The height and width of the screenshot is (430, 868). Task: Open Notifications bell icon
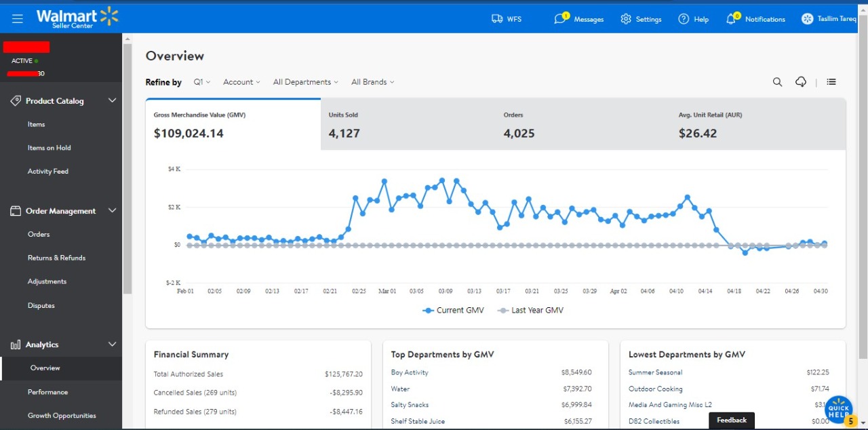(731, 19)
